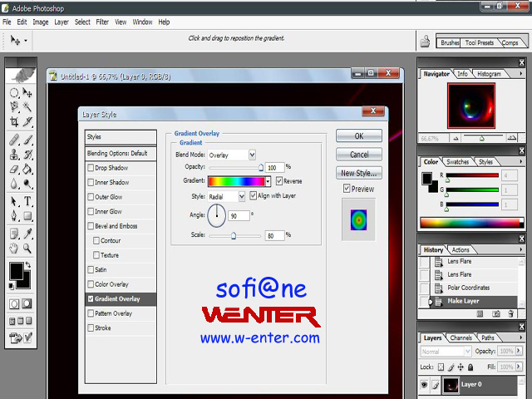The image size is (532, 399).
Task: Select the Hand tool
Action: coord(14,248)
